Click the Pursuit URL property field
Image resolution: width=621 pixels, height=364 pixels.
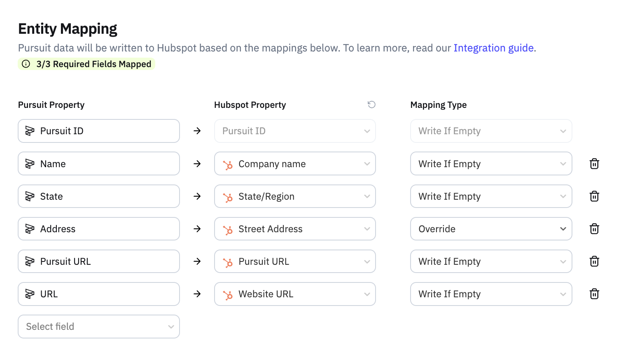[x=99, y=261]
